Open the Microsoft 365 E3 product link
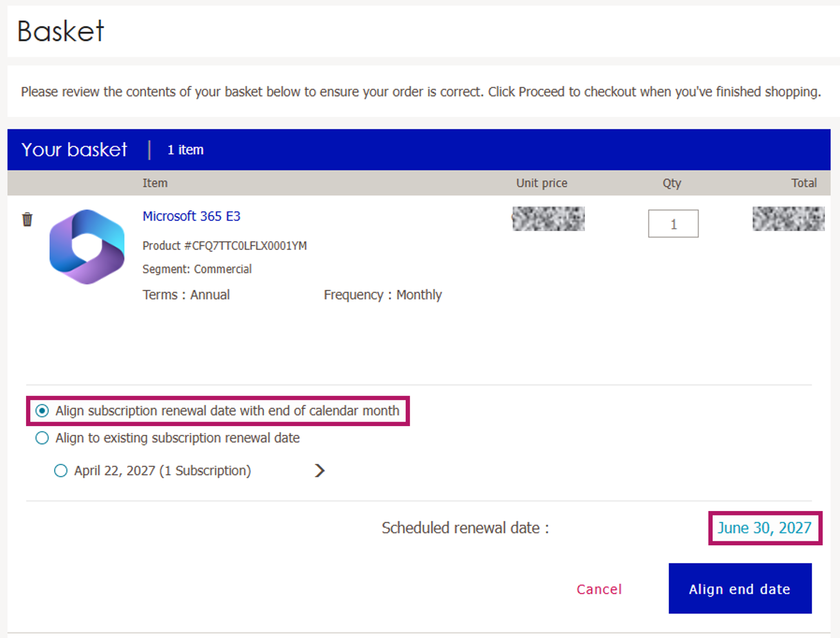 tap(191, 216)
